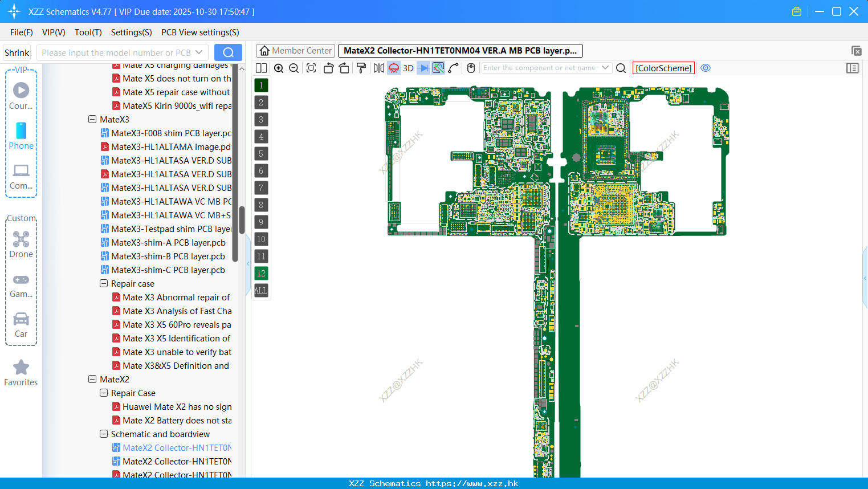Expand the right edge side panel handle

865,278
